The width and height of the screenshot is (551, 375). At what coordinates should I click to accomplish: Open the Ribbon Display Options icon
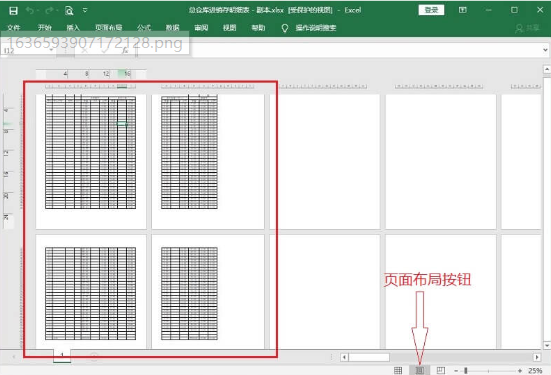pos(463,10)
